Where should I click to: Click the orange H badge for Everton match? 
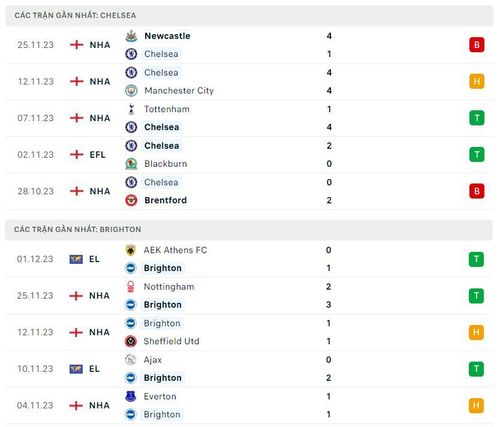click(x=476, y=405)
